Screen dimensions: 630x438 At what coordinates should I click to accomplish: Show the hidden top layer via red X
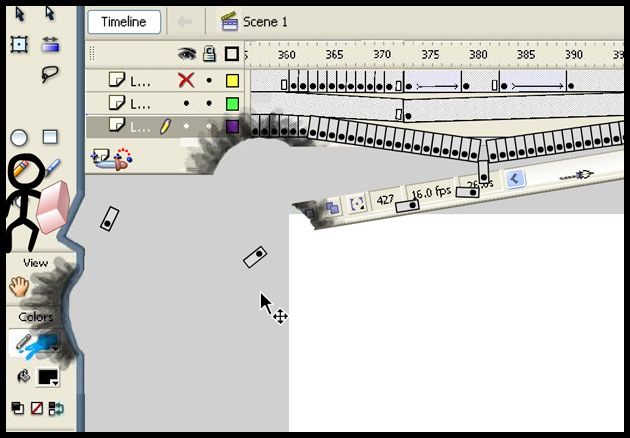[185, 81]
